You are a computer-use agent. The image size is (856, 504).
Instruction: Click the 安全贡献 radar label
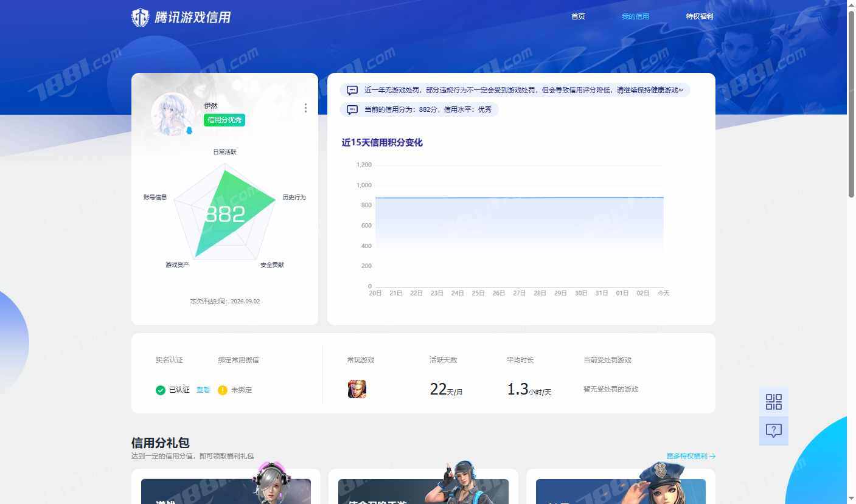tap(272, 265)
